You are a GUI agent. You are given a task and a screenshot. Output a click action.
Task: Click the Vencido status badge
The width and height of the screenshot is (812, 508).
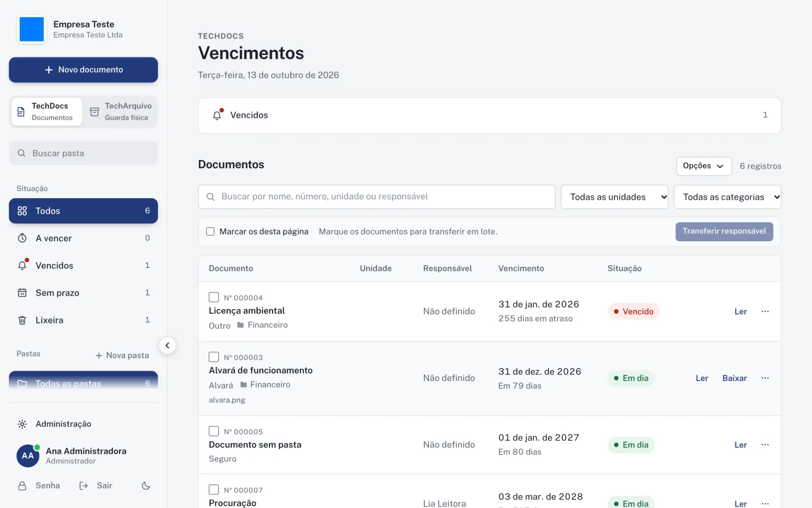click(x=633, y=311)
